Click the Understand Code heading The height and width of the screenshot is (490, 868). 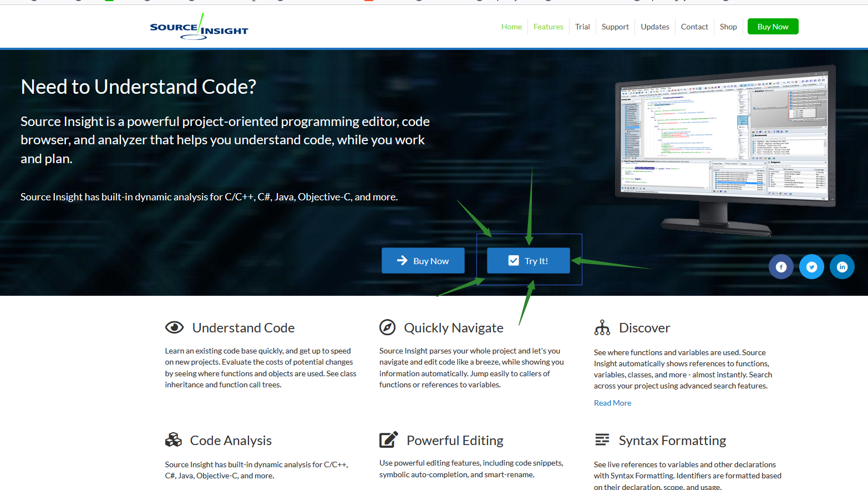(243, 328)
